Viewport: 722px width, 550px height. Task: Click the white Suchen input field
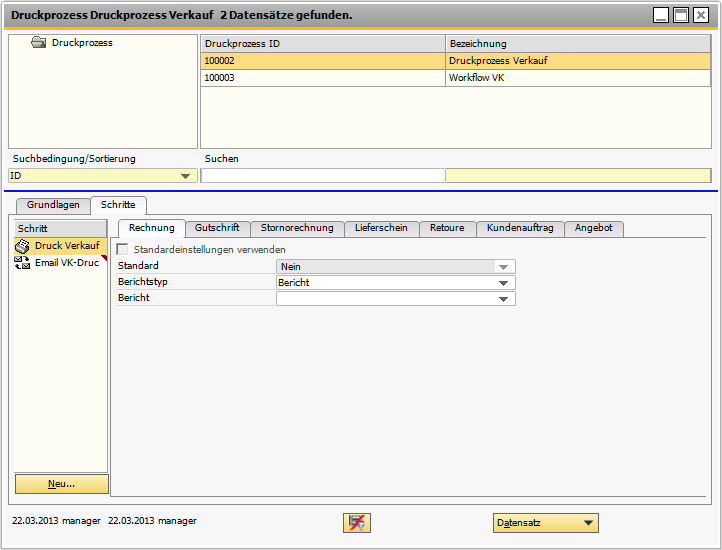pos(322,176)
